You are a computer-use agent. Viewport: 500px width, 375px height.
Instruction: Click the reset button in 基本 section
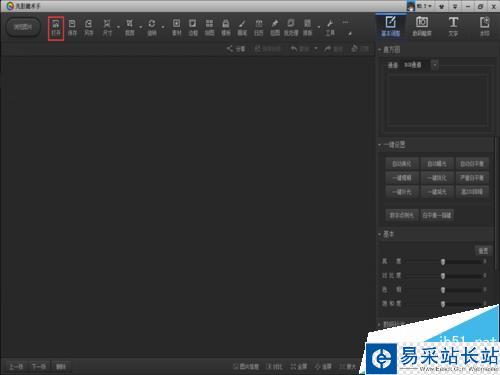coord(483,251)
